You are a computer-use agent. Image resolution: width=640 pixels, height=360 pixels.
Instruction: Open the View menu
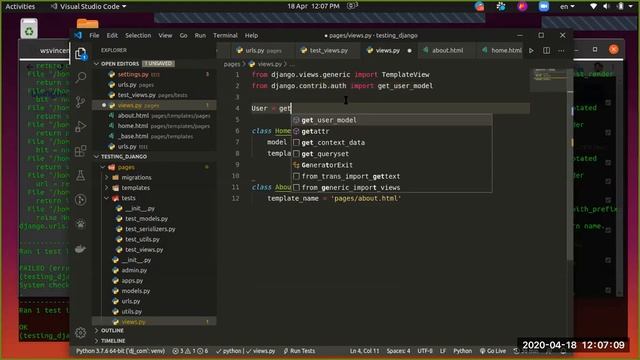coord(165,36)
